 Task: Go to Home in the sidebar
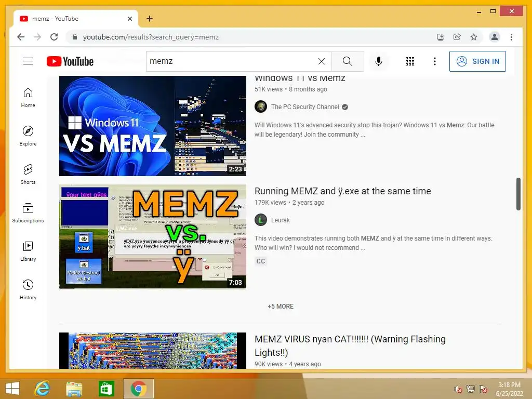click(28, 98)
